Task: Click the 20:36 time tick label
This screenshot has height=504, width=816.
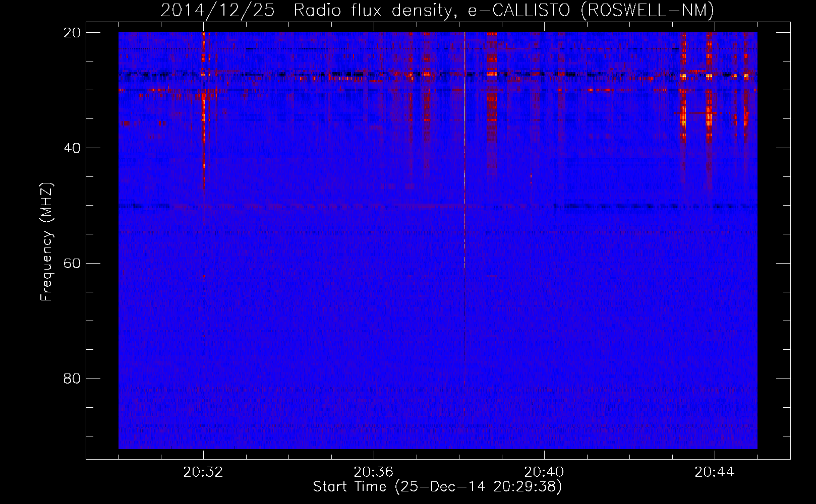Action: (374, 472)
